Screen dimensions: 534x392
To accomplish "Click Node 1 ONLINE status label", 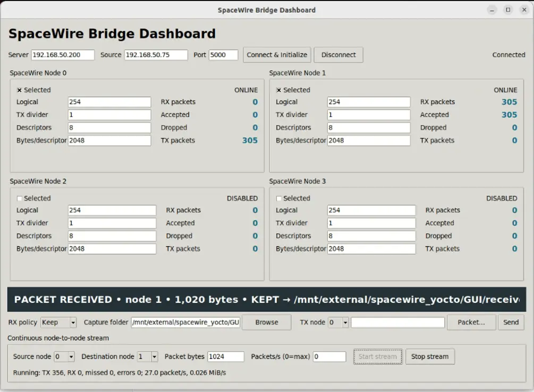I will point(505,90).
